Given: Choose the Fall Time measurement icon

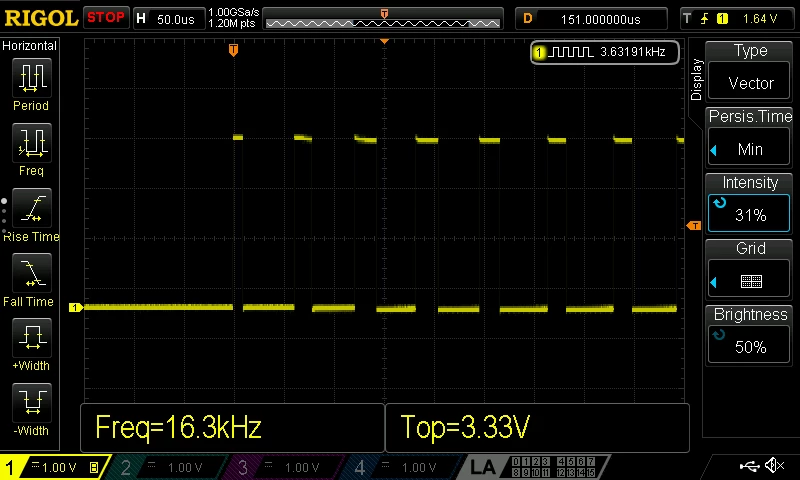Looking at the screenshot, I should [x=32, y=272].
